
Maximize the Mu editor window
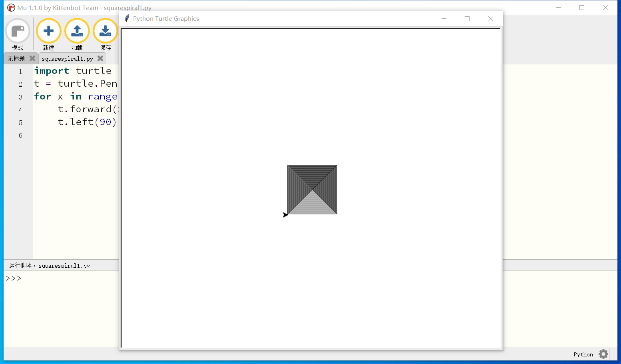pos(582,8)
